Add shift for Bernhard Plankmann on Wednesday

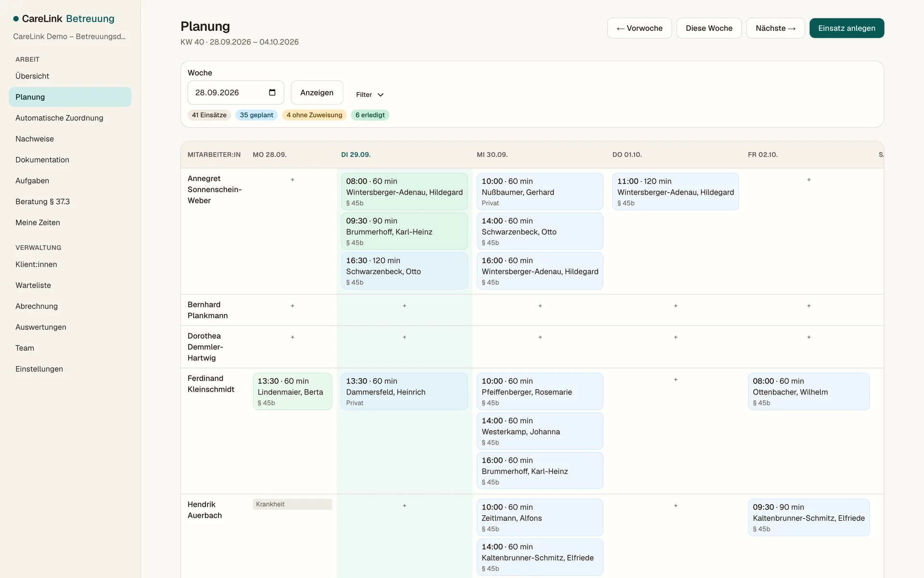[540, 306]
